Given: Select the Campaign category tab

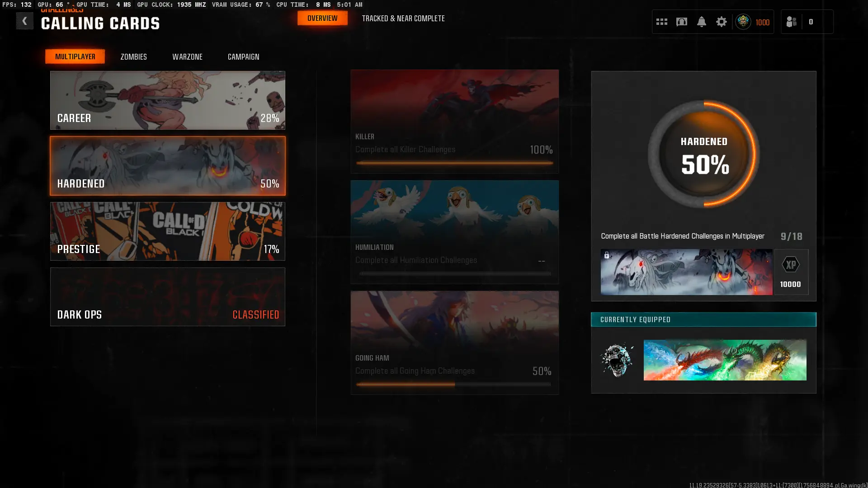Looking at the screenshot, I should tap(243, 57).
